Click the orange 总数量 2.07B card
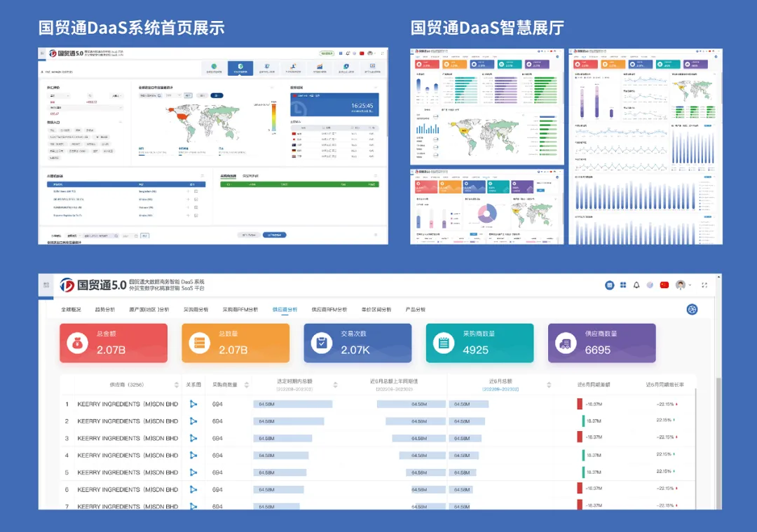Viewport: 757px width, 532px height. [236, 343]
